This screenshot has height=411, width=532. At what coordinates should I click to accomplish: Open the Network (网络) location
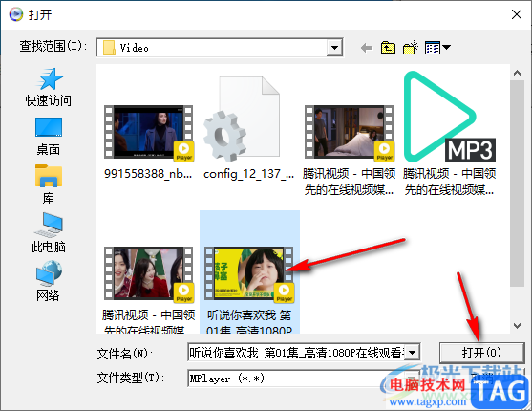(49, 281)
